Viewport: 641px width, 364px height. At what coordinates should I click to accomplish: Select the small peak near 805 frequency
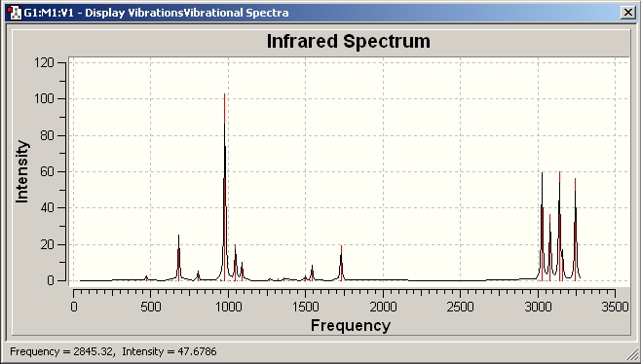(199, 275)
